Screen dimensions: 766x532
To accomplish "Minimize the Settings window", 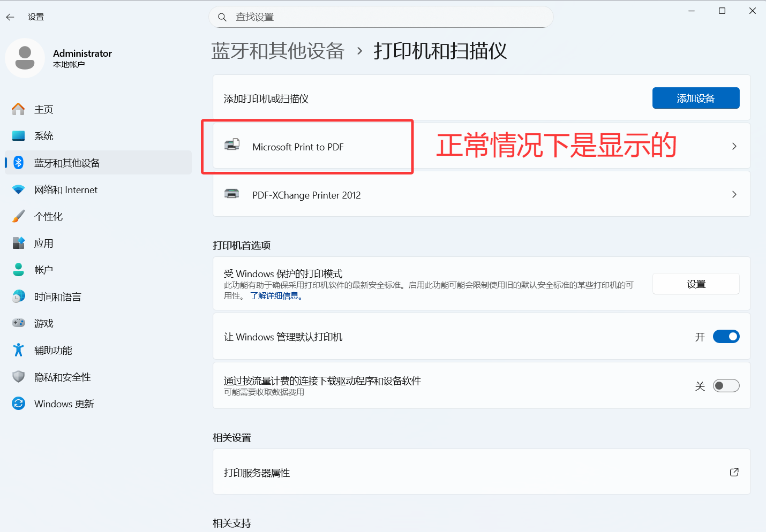I will tap(692, 11).
